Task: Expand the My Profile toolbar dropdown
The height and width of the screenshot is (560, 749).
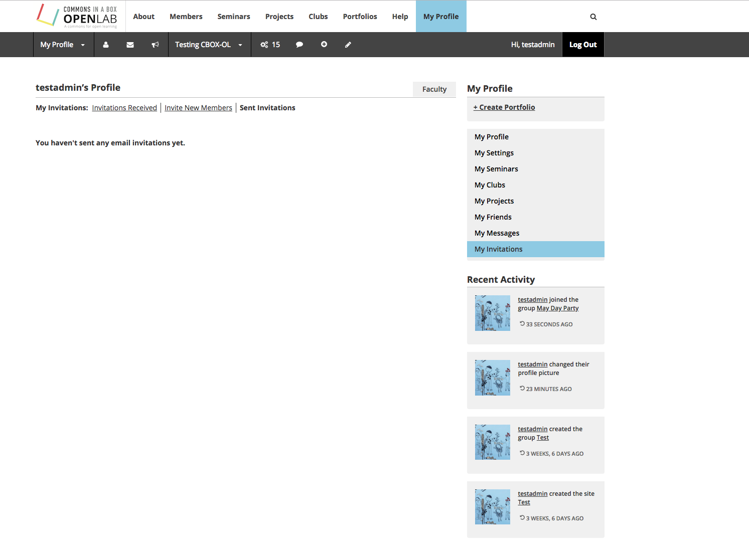Action: (x=63, y=45)
